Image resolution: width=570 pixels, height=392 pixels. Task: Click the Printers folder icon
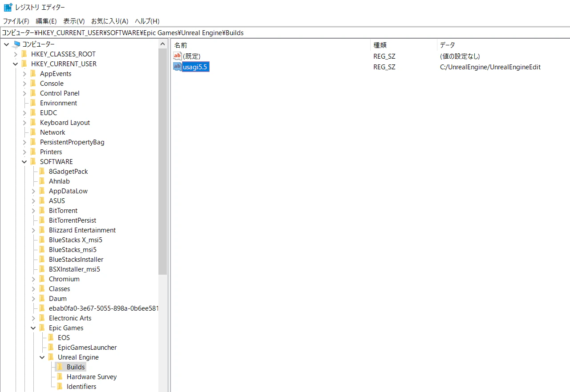point(33,152)
